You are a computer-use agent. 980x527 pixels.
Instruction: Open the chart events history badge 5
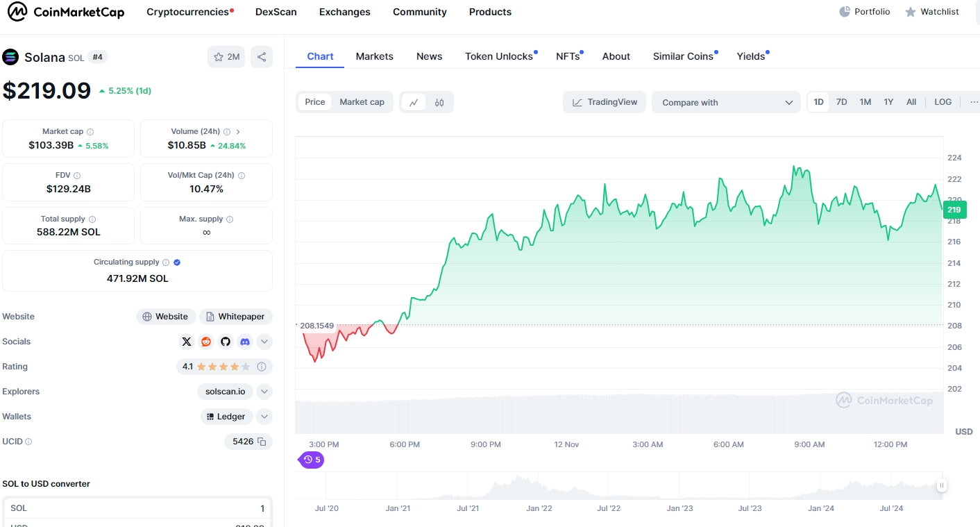[x=312, y=460]
